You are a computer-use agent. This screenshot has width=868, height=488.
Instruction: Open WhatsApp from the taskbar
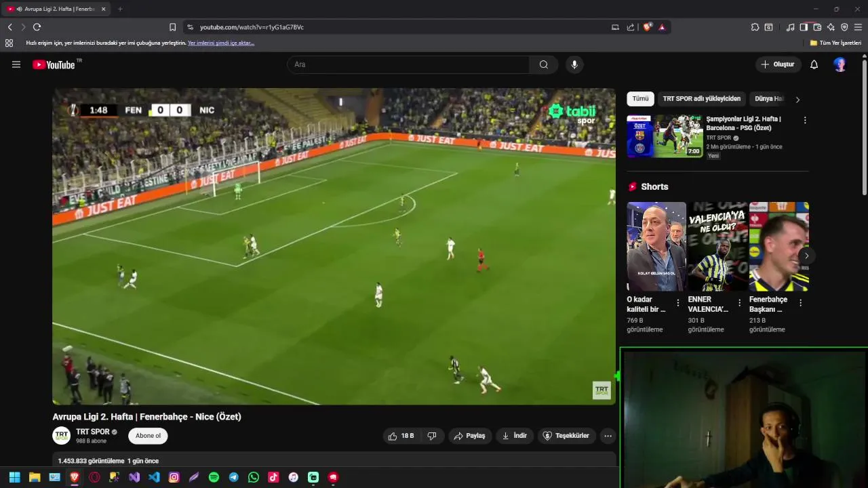[254, 477]
